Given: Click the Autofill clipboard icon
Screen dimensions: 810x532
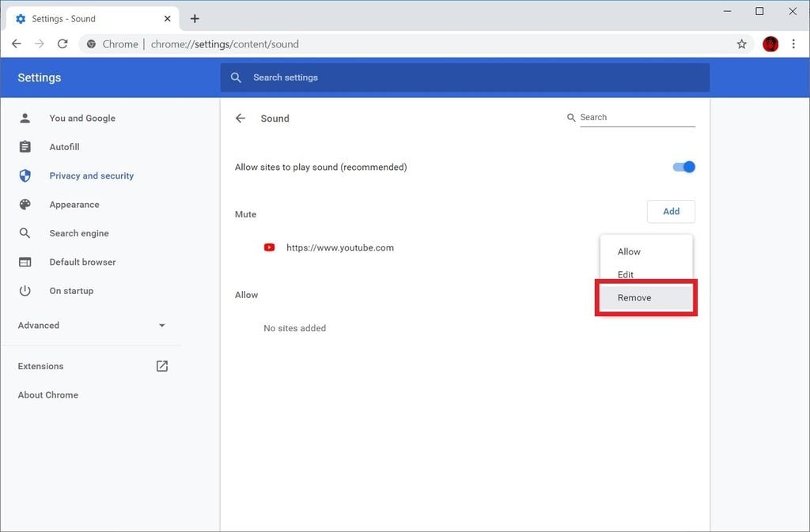Looking at the screenshot, I should tap(25, 147).
